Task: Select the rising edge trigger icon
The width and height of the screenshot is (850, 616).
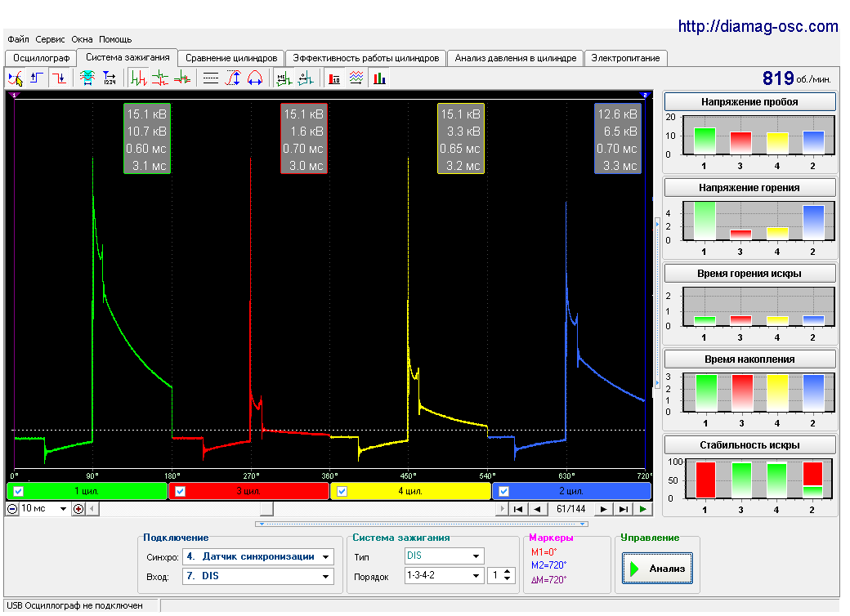Action: (37, 78)
